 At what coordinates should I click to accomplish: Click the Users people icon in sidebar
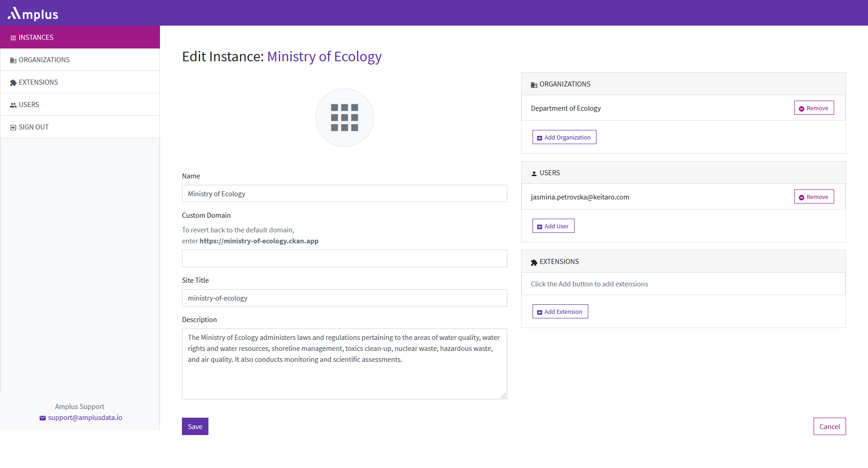(x=13, y=105)
